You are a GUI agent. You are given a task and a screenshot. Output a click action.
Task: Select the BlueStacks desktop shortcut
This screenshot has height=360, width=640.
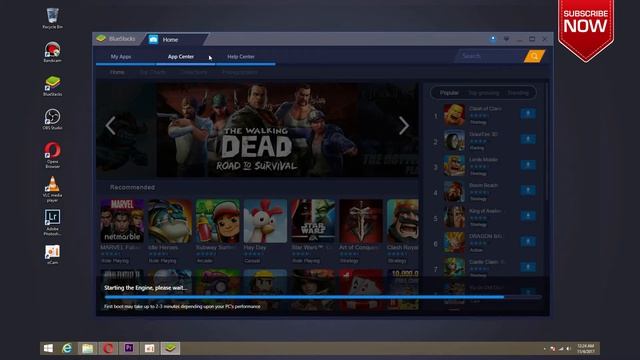pyautogui.click(x=52, y=86)
